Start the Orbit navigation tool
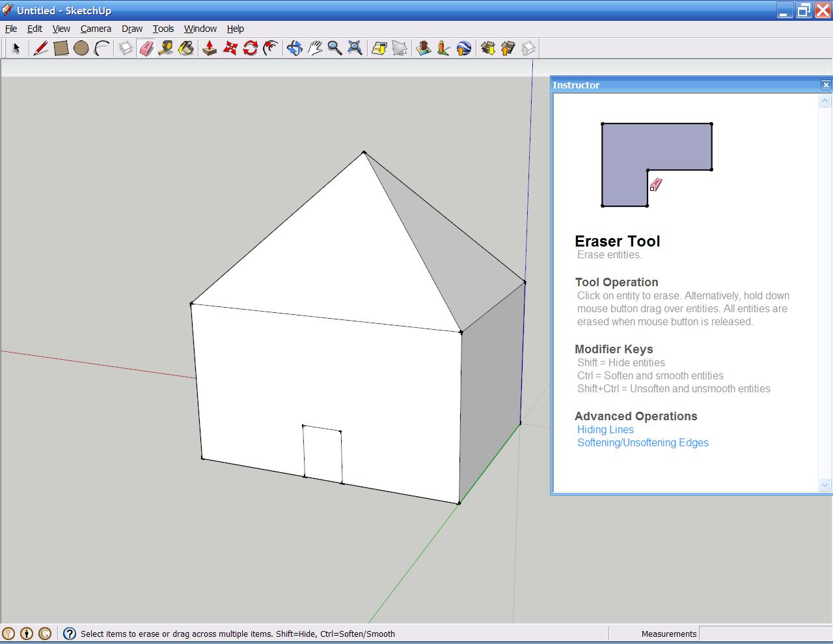The width and height of the screenshot is (833, 644). [294, 47]
